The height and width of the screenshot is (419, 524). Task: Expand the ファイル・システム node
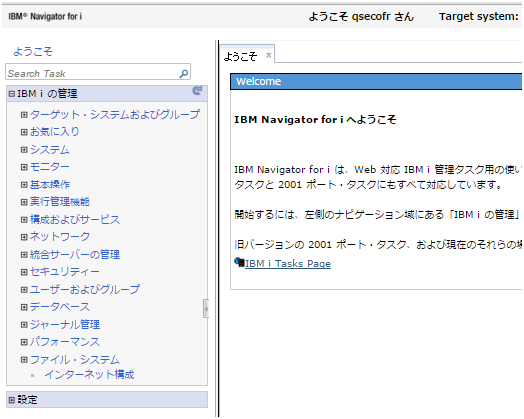24,360
